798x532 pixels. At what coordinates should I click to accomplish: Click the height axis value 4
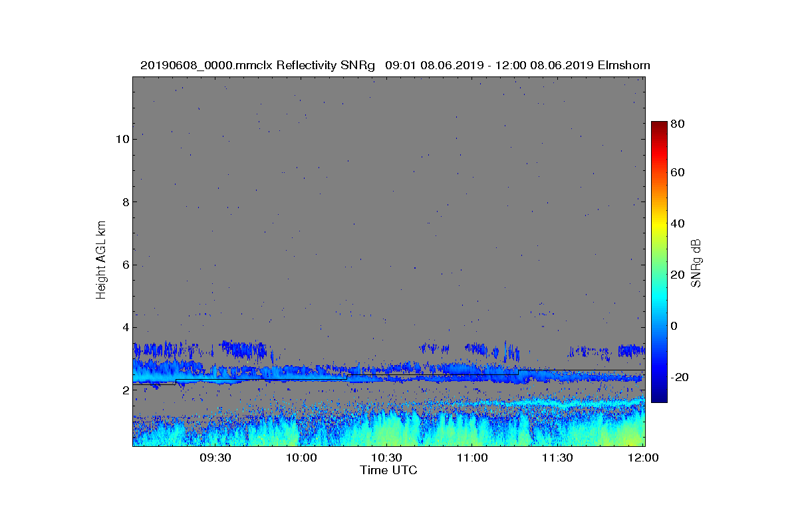(x=124, y=327)
